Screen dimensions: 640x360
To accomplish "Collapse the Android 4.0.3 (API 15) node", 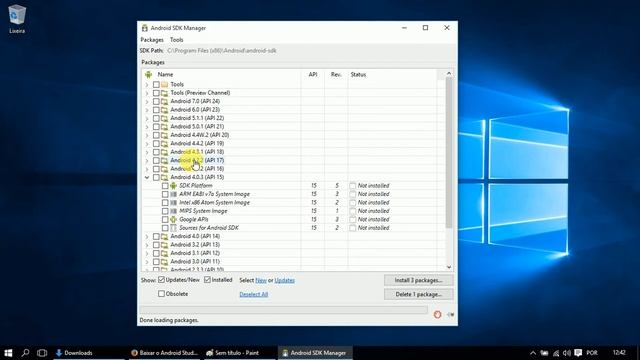I will point(147,178).
